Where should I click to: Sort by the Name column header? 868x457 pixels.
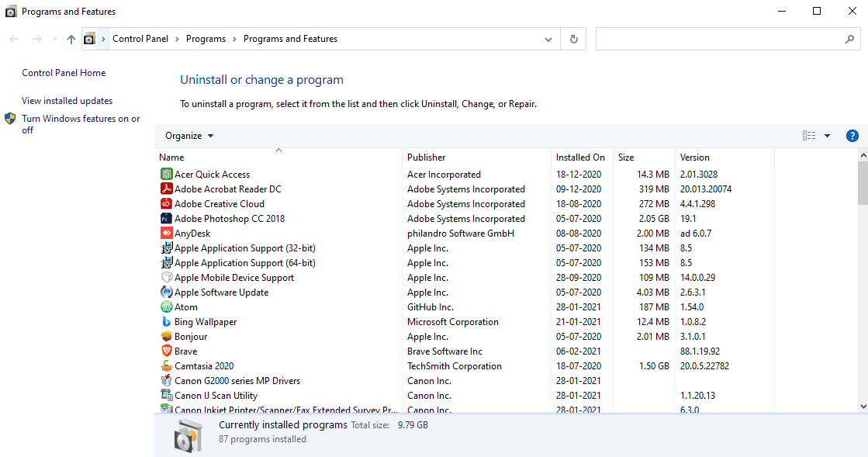[278, 158]
